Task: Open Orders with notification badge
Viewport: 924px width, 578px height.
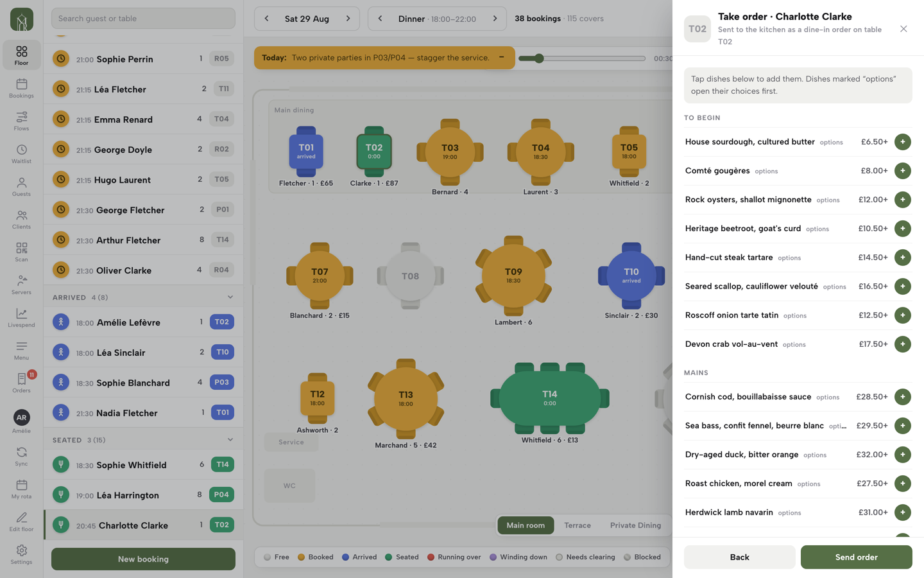Action: click(21, 383)
